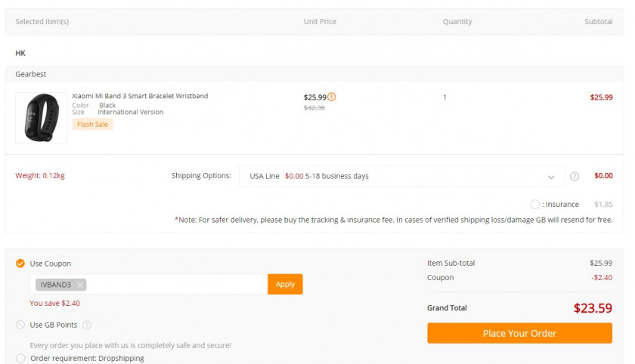Screen dimensions: 635x364
Task: Select Order requirement: Dropshipping option
Action: click(20, 358)
